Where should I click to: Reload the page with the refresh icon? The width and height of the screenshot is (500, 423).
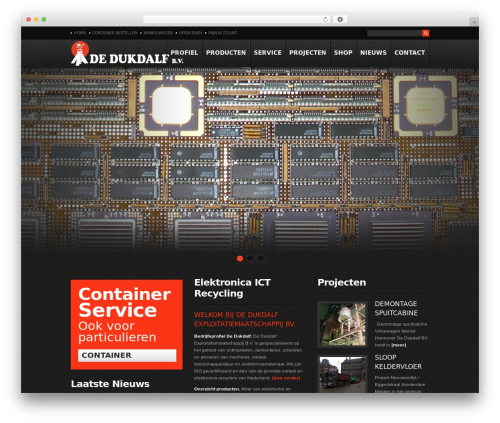click(325, 19)
